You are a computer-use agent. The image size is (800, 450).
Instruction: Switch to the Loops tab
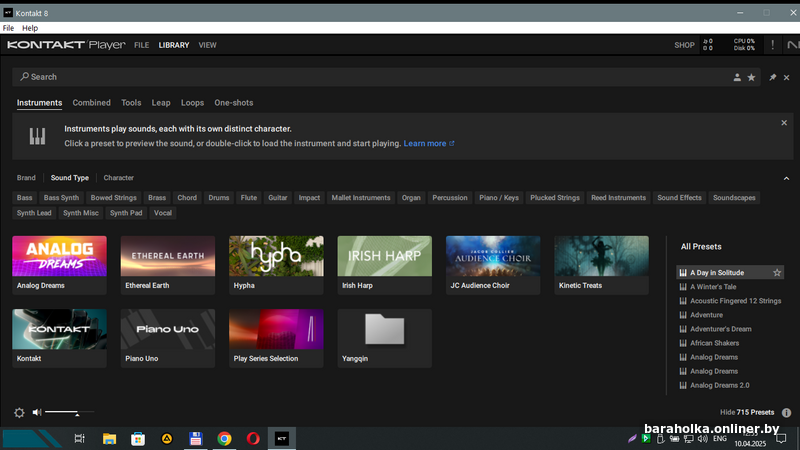click(x=192, y=103)
